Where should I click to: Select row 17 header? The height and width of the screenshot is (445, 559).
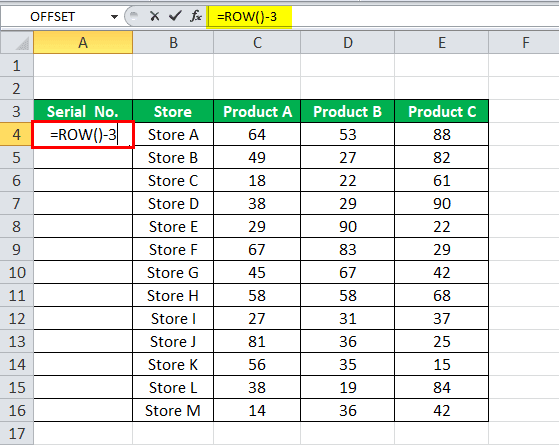pyautogui.click(x=17, y=433)
